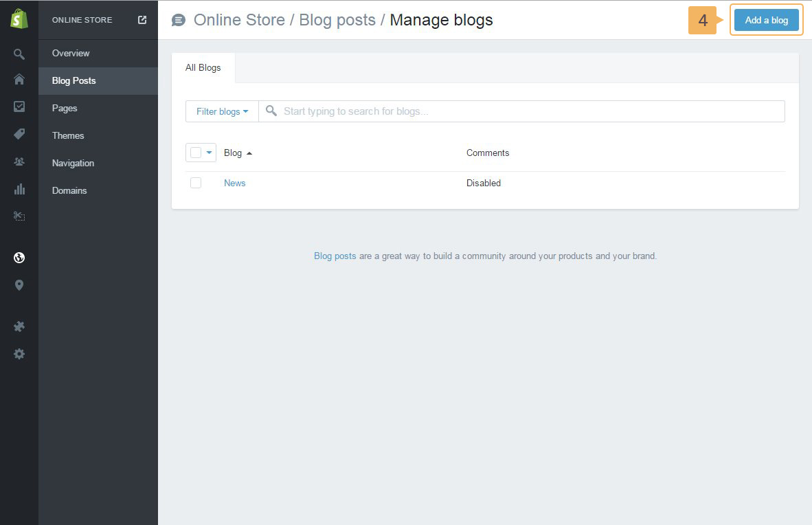Image resolution: width=812 pixels, height=525 pixels.
Task: Open Settings gear icon in sidebar
Action: pyautogui.click(x=19, y=354)
